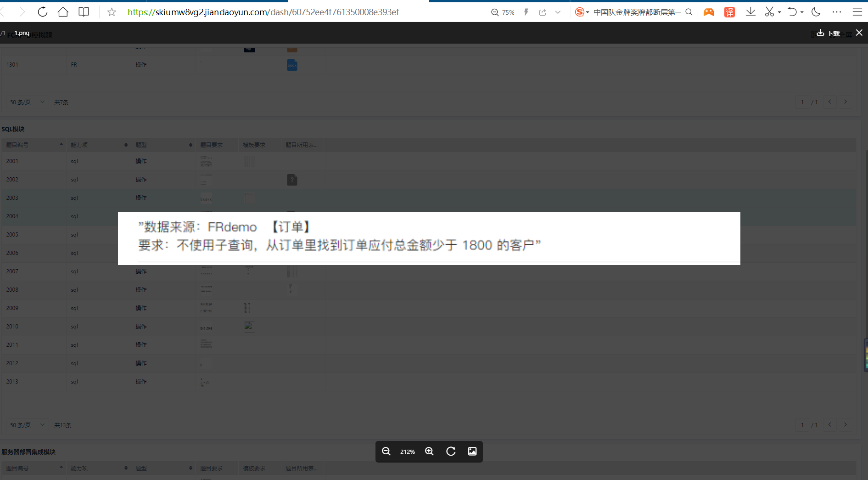
Task: Click the undo closed tab icon
Action: pos(792,12)
